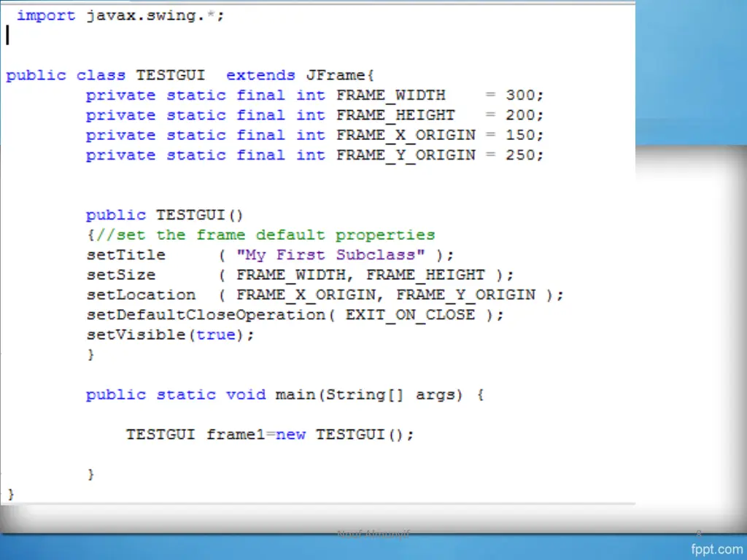
Task: Select the string "My First Subclass"
Action: point(330,255)
